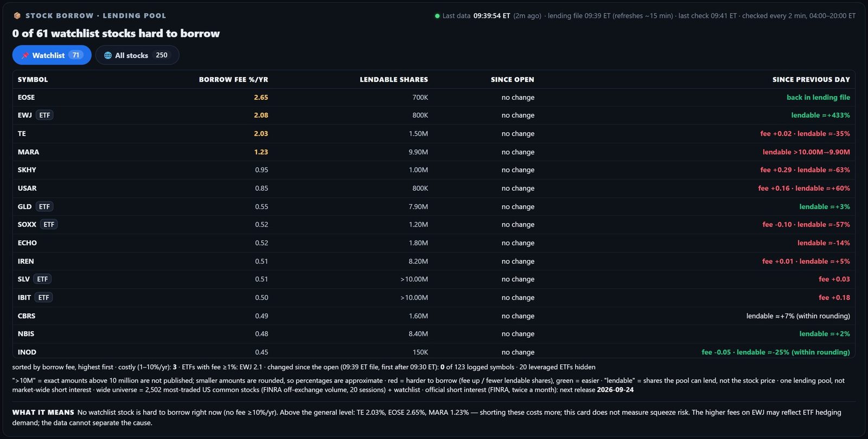868x439 pixels.
Task: Select the USAR symbol
Action: point(27,189)
